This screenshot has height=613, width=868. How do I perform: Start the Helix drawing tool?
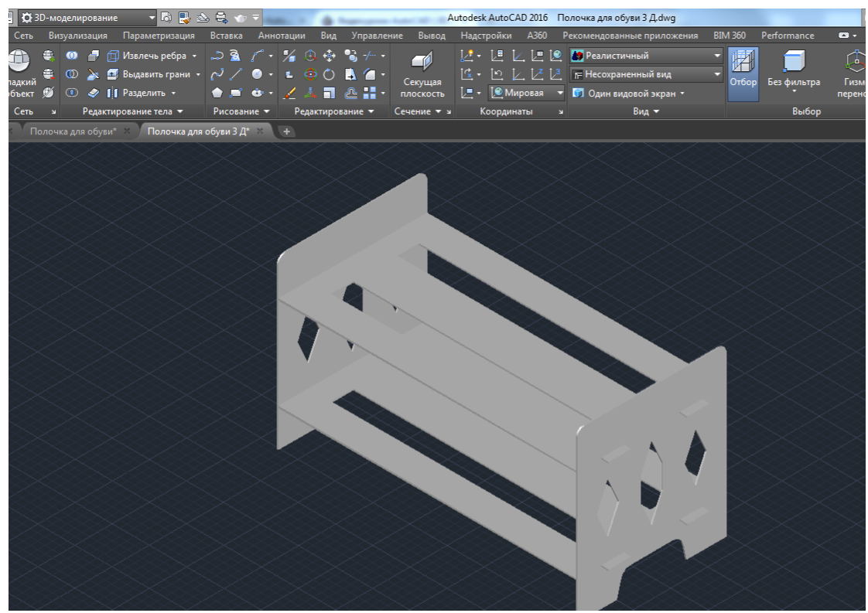click(x=236, y=56)
